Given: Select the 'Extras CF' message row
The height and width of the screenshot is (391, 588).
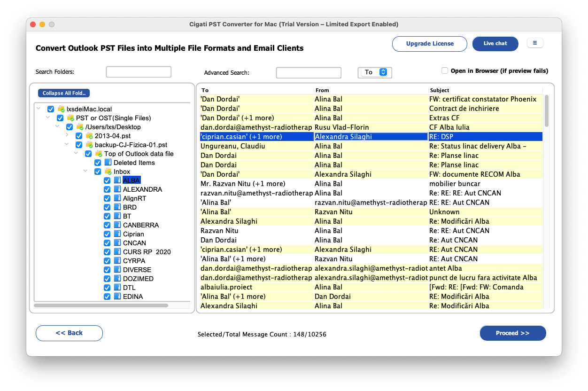Looking at the screenshot, I should (371, 118).
